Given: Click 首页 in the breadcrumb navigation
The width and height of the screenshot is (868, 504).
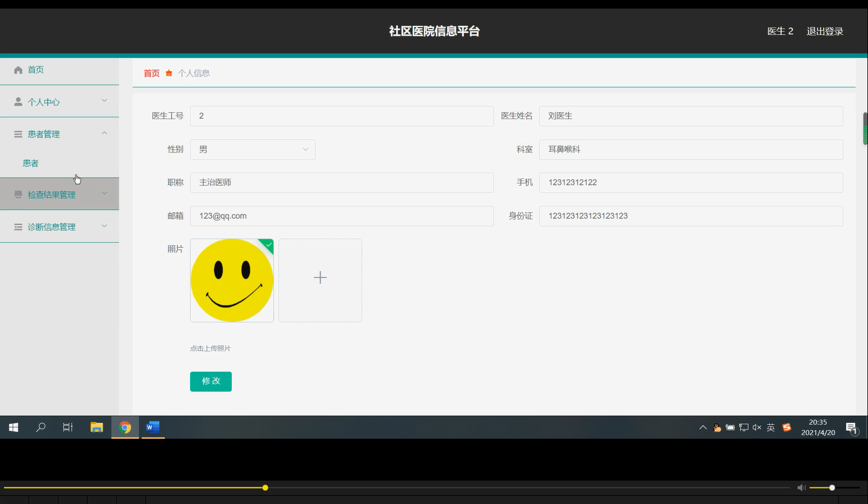Looking at the screenshot, I should 151,73.
